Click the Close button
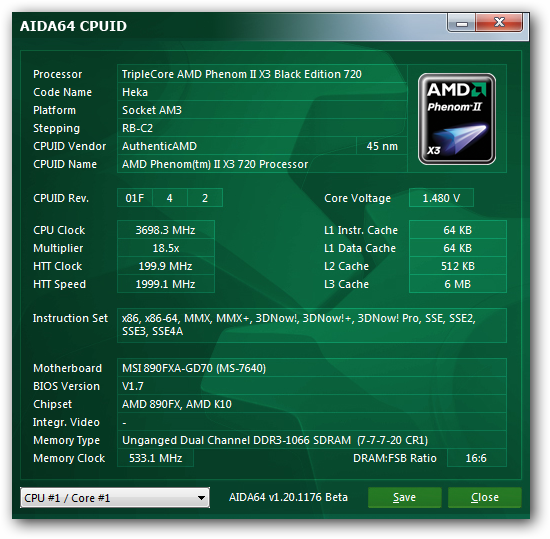The height and width of the screenshot is (539, 550). tap(485, 497)
